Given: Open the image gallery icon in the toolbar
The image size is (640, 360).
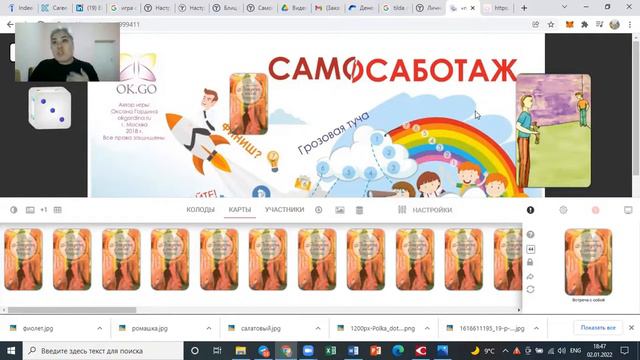Looking at the screenshot, I should [x=340, y=210].
